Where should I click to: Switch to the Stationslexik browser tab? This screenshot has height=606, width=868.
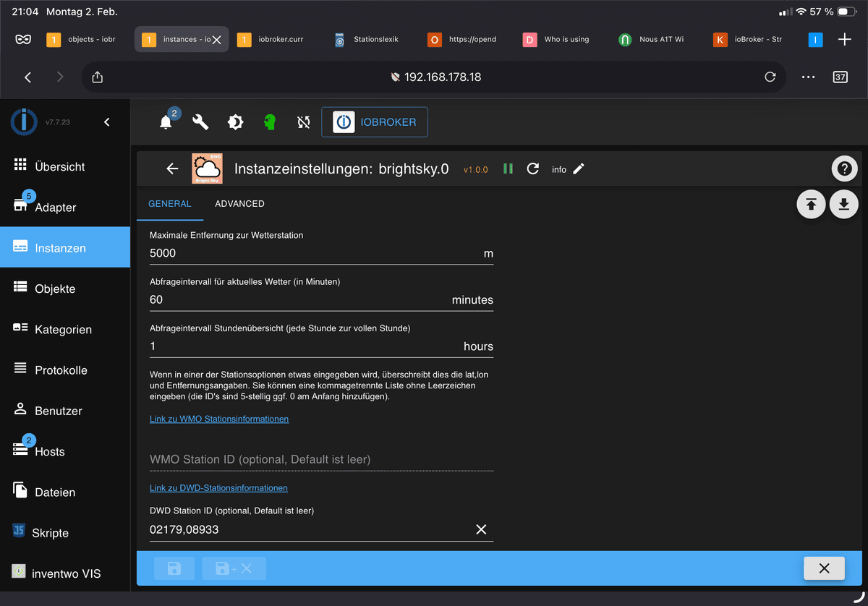click(371, 39)
